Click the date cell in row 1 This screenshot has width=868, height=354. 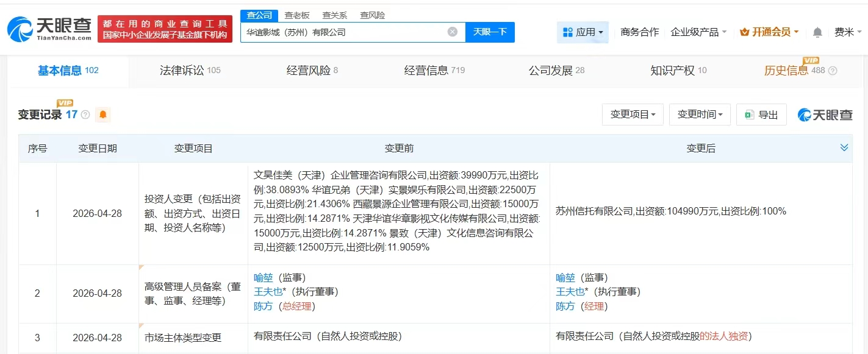[98, 213]
